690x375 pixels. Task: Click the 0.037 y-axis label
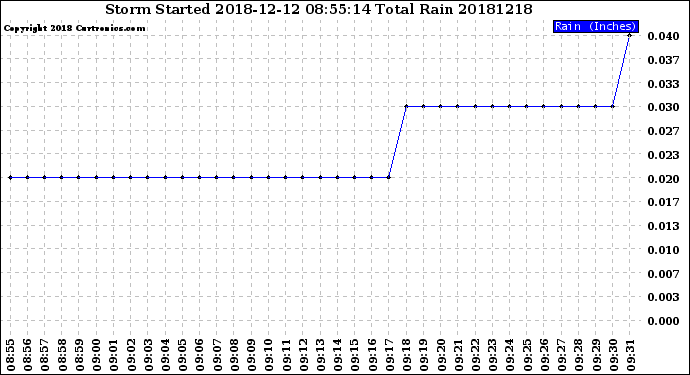(663, 60)
